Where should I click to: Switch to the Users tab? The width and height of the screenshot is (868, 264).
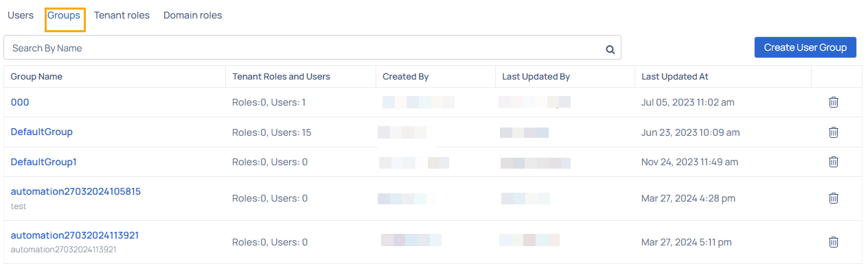click(21, 15)
